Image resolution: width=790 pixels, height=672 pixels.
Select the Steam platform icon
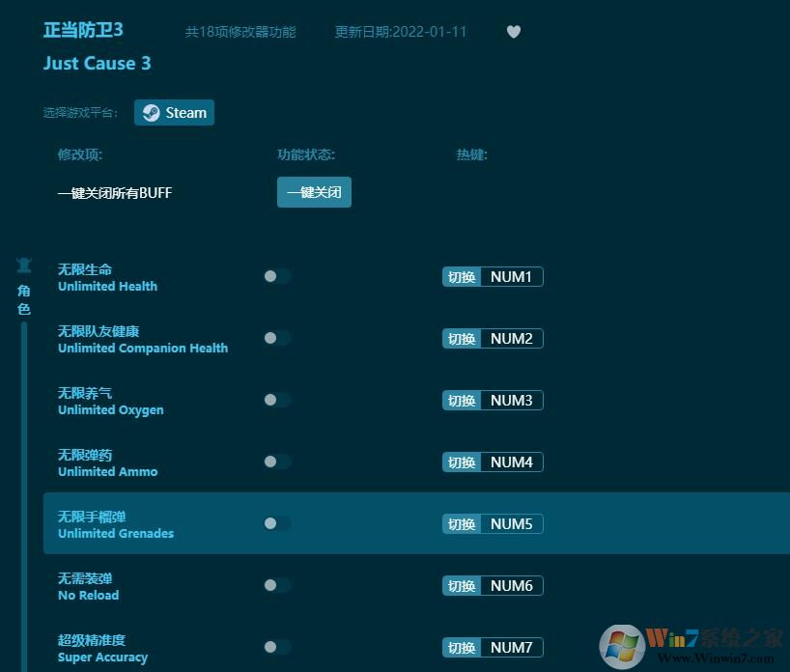point(174,112)
